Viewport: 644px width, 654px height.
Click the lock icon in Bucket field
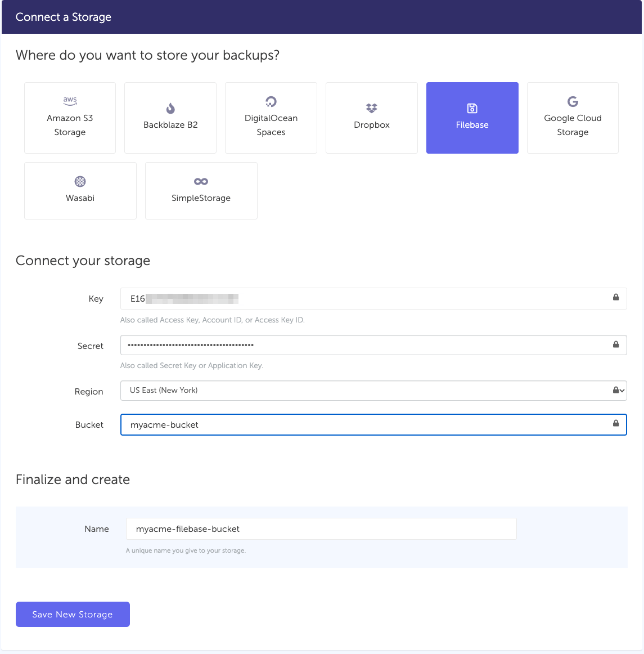616,423
